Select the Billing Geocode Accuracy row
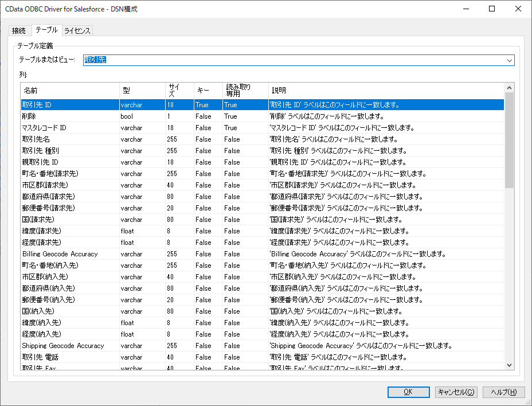 pos(262,254)
